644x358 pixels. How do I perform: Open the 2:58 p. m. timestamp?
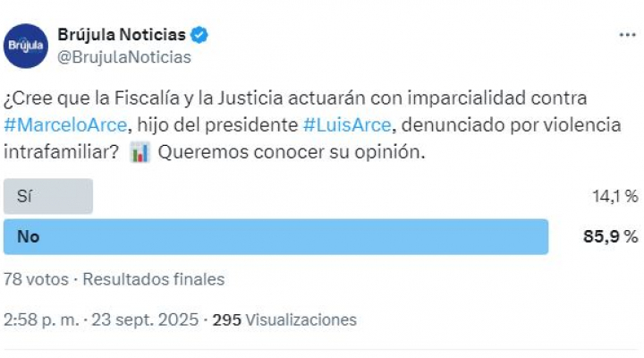[41, 320]
